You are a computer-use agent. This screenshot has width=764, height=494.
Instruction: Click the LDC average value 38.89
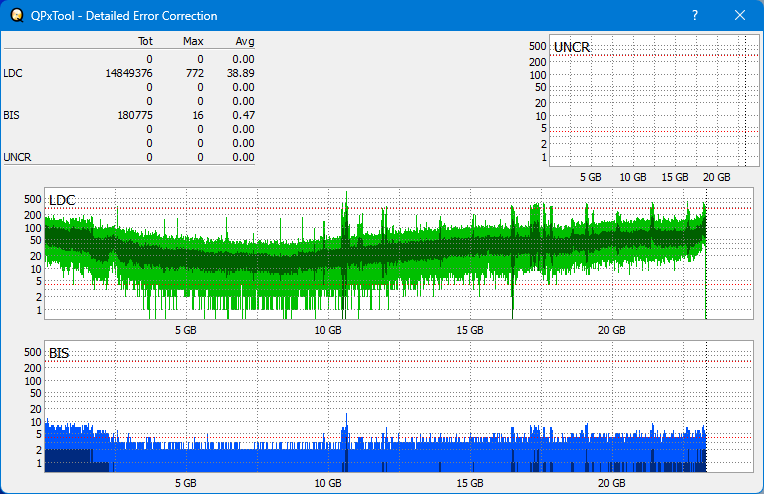[x=240, y=73]
